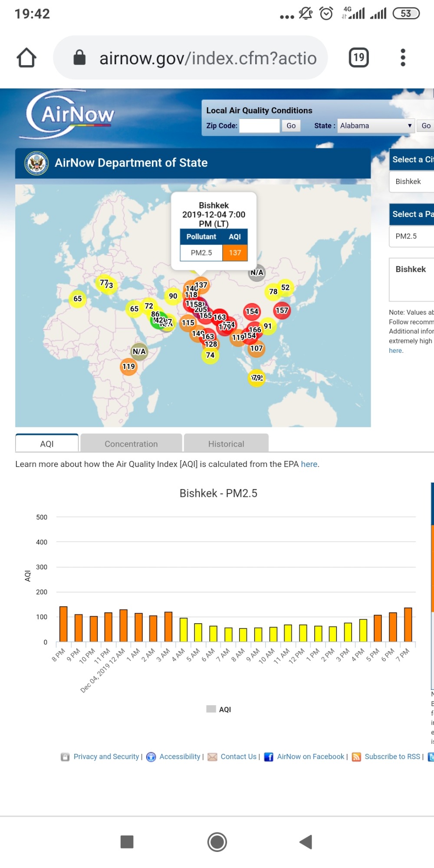Click the Go button beside Zip Code
The image size is (434, 868).
pyautogui.click(x=291, y=126)
